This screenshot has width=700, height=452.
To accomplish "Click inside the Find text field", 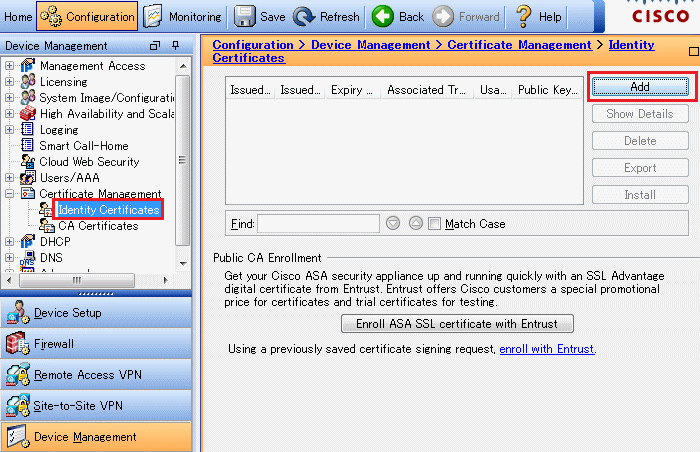I will point(318,223).
